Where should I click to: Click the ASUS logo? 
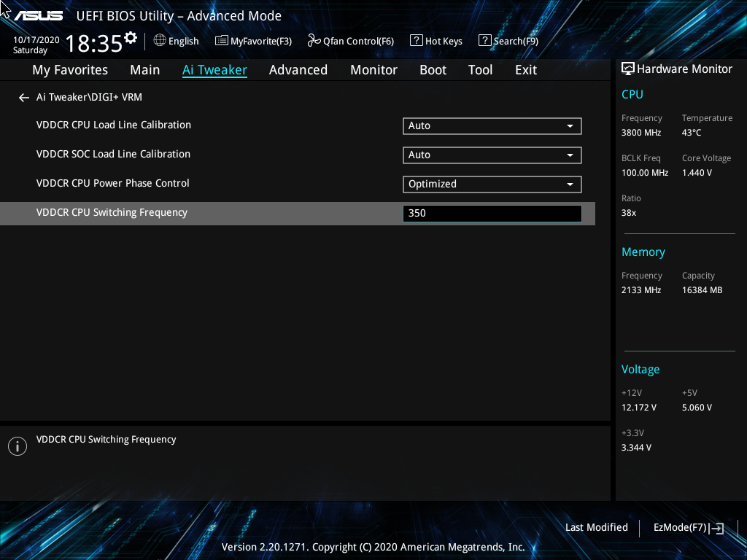(x=39, y=16)
